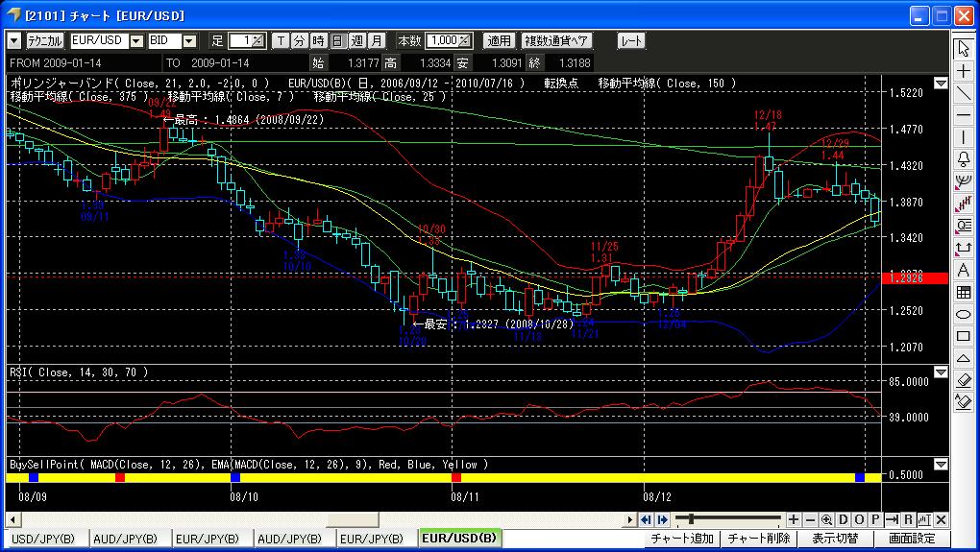980x552 pixels.
Task: Click the レート button
Action: (630, 41)
